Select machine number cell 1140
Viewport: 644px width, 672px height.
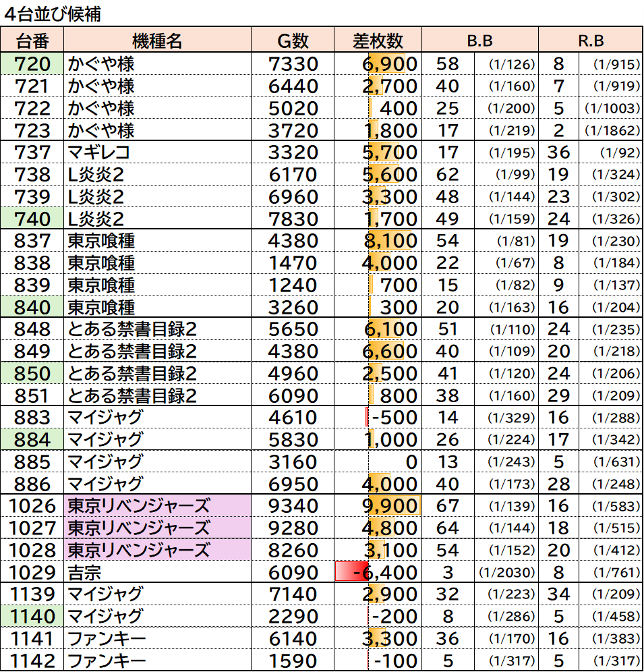pyautogui.click(x=32, y=616)
